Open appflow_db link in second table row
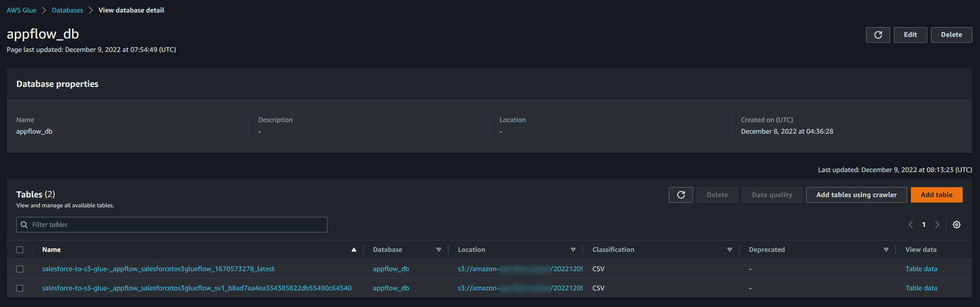The height and width of the screenshot is (307, 980). click(391, 288)
